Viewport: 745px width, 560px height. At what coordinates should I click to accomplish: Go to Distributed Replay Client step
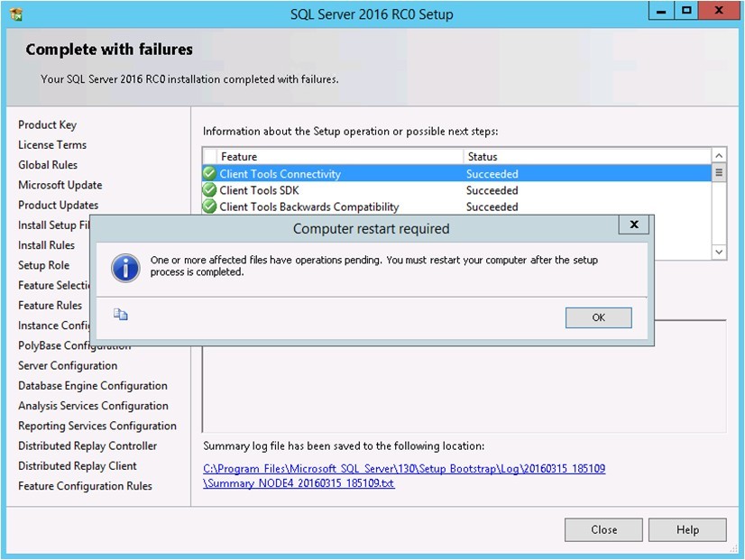(78, 466)
